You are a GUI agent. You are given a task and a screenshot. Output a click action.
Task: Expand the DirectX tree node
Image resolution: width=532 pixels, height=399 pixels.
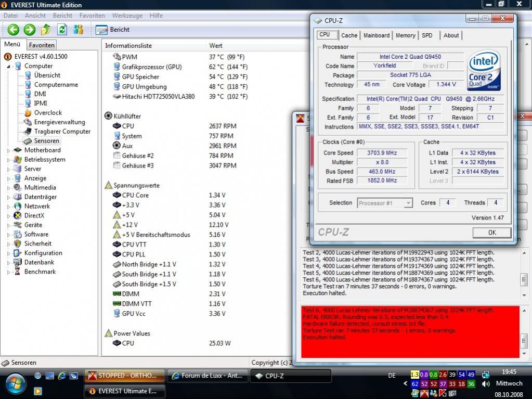[8, 216]
